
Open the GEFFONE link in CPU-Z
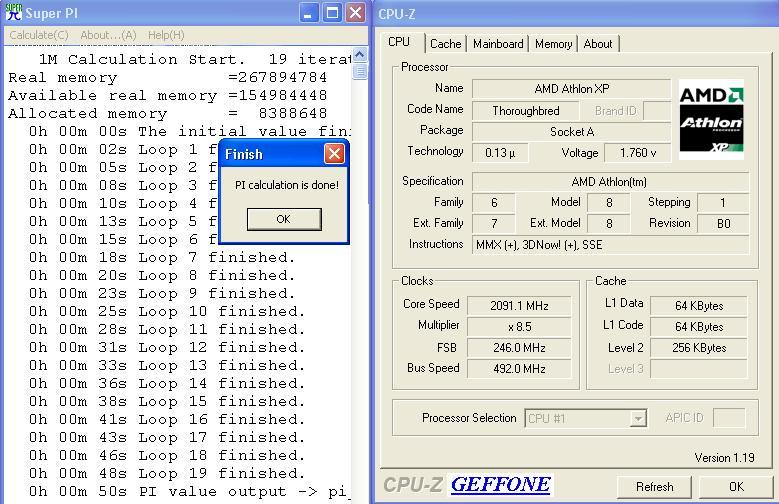click(501, 484)
